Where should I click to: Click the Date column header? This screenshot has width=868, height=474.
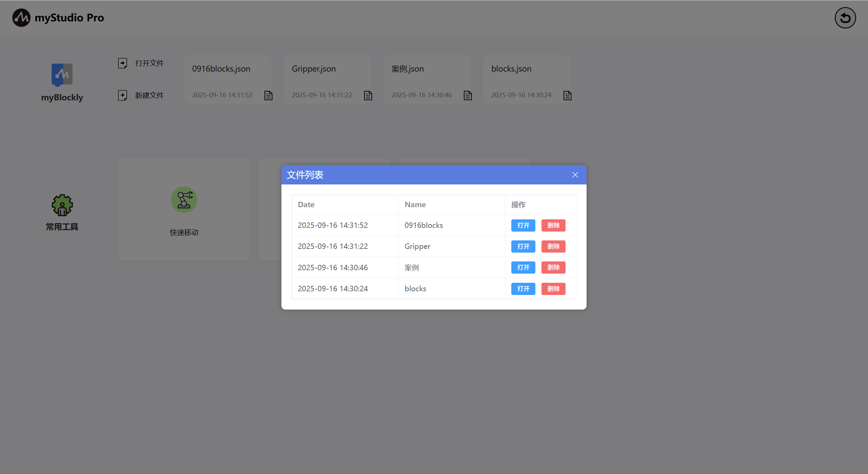coord(306,205)
